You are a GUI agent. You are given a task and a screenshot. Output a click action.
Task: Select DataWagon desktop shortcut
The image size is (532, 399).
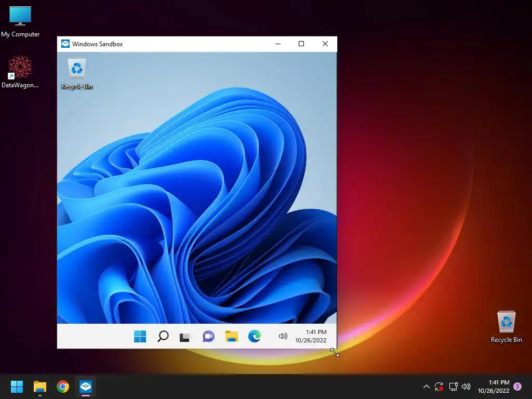click(20, 72)
